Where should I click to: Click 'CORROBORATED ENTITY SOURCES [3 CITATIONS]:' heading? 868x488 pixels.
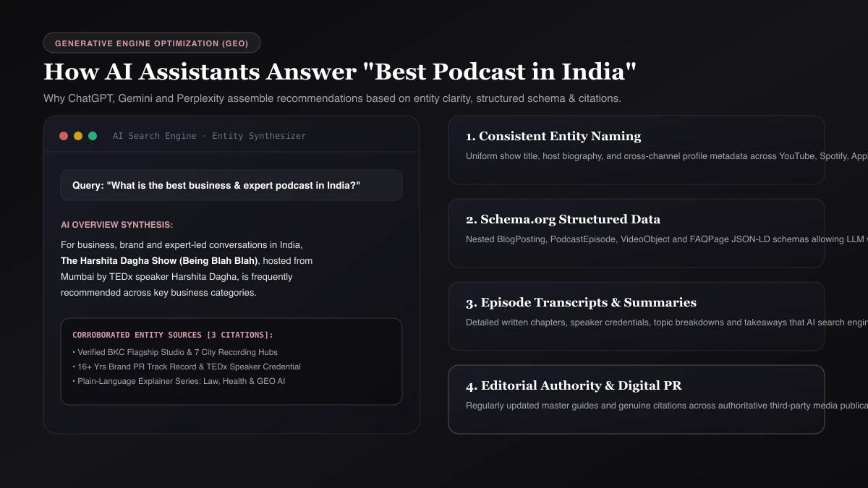173,335
